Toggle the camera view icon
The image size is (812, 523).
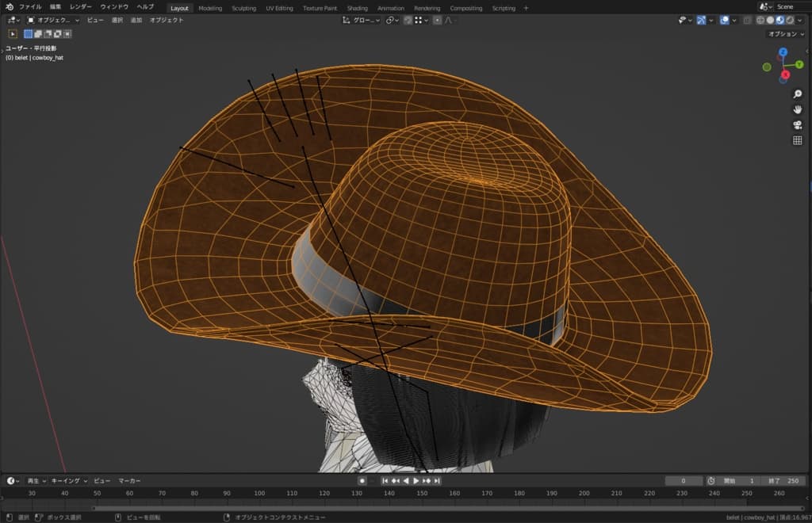[x=797, y=125]
